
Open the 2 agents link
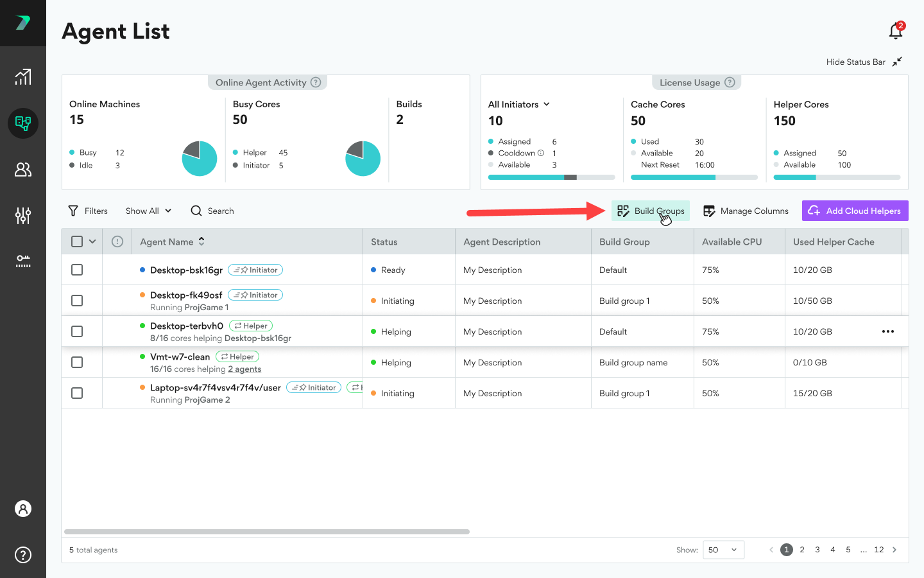pos(244,369)
